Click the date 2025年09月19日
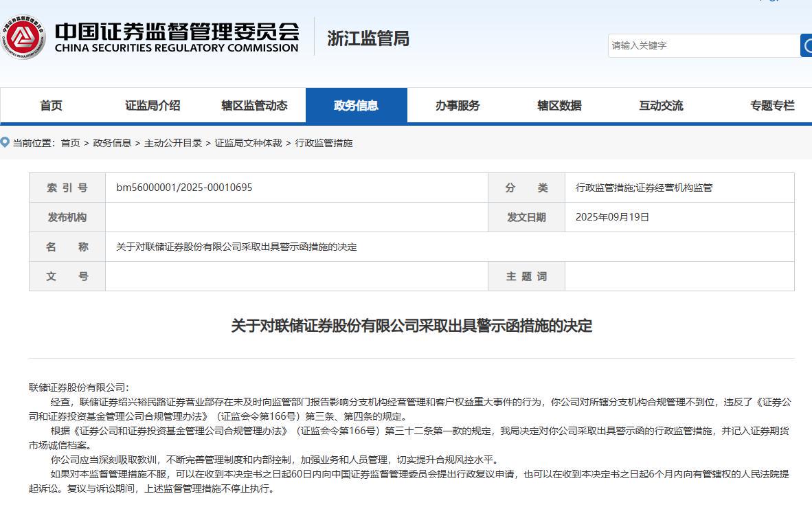 [x=612, y=217]
